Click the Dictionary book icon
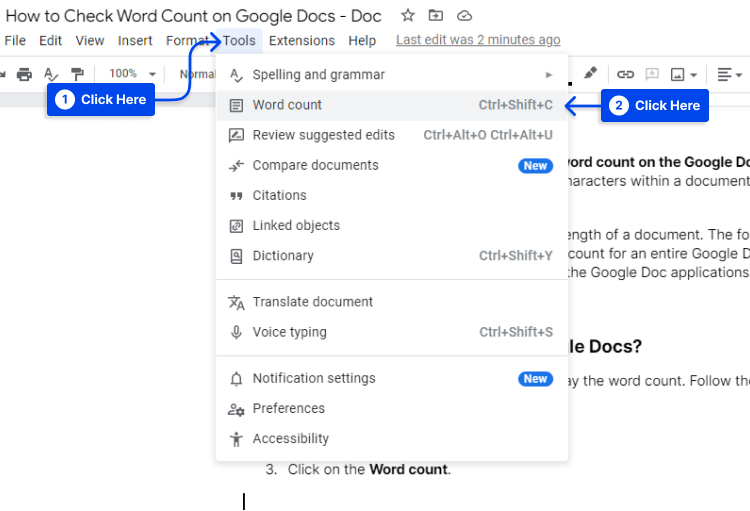Screen dimensions: 750x511 click(x=236, y=256)
